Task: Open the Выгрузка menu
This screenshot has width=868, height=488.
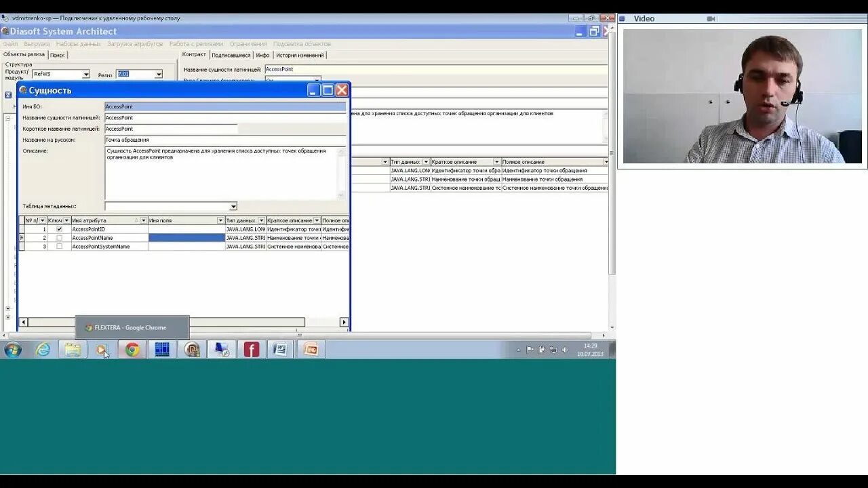Action: click(x=37, y=43)
